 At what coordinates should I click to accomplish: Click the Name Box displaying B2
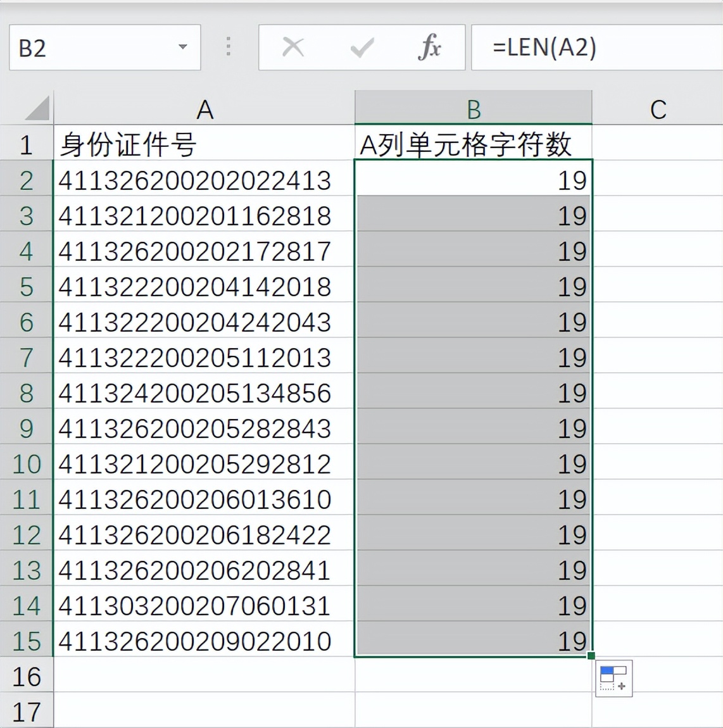[x=95, y=47]
